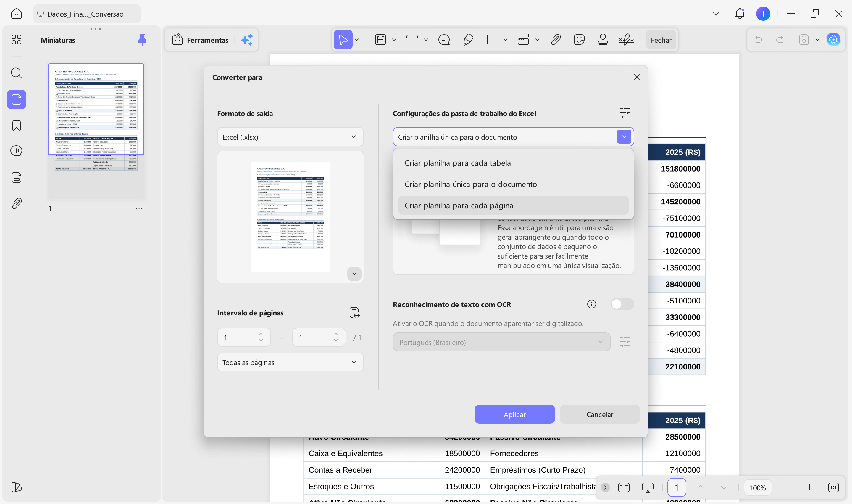Image resolution: width=852 pixels, height=504 pixels.
Task: Select the stamp tool
Action: click(603, 40)
